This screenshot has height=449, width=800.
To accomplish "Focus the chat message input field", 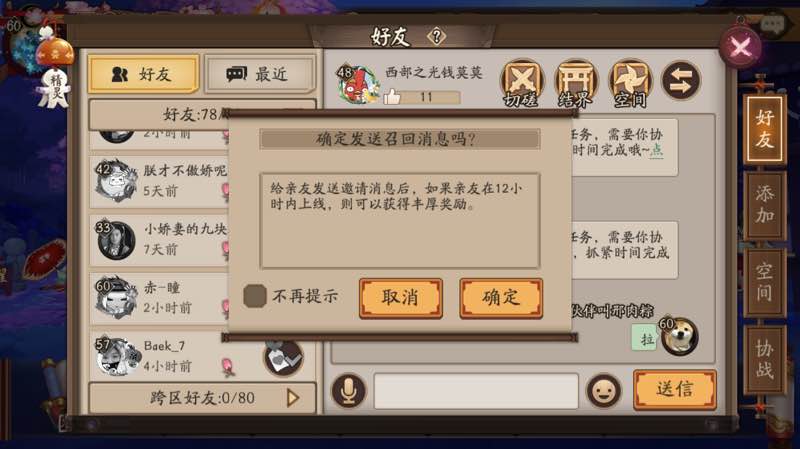I will 476,391.
